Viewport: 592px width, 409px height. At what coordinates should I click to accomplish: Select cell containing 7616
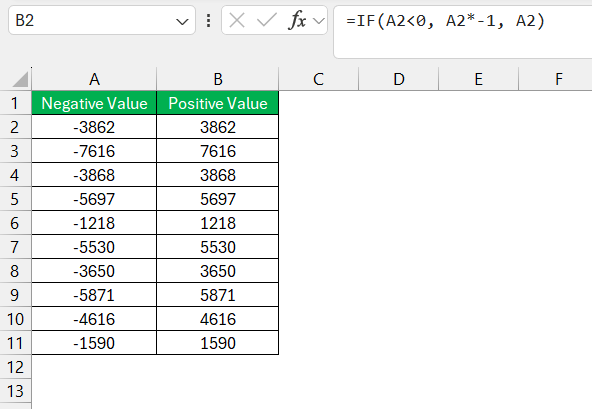(x=217, y=151)
